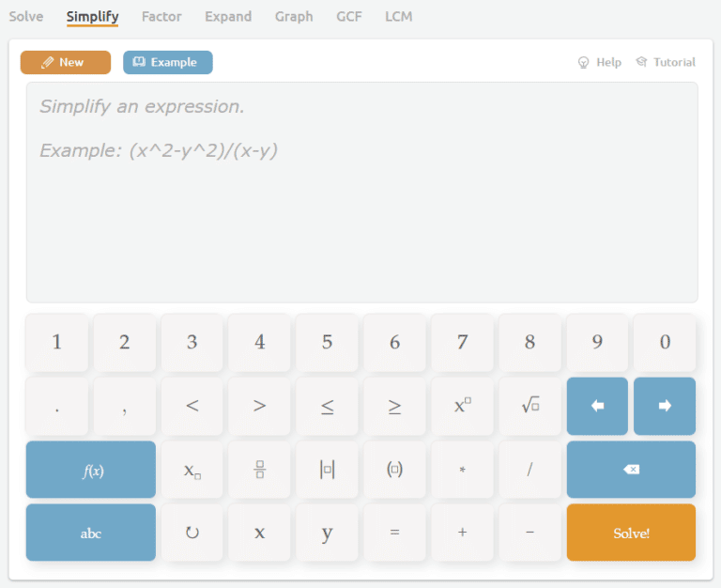Insert the division slash
721x588 pixels.
click(529, 470)
